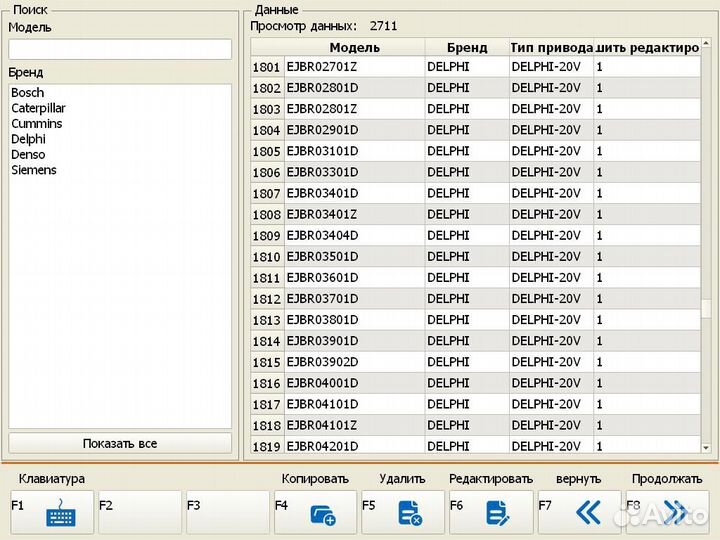The width and height of the screenshot is (720, 540).
Task: Select Caterpillar in the brand list
Action: point(38,108)
